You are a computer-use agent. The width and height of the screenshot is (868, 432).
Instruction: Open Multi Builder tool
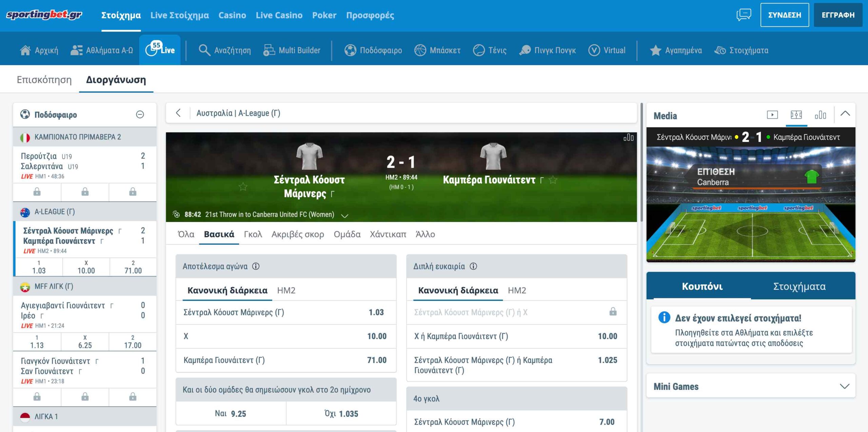pos(292,50)
